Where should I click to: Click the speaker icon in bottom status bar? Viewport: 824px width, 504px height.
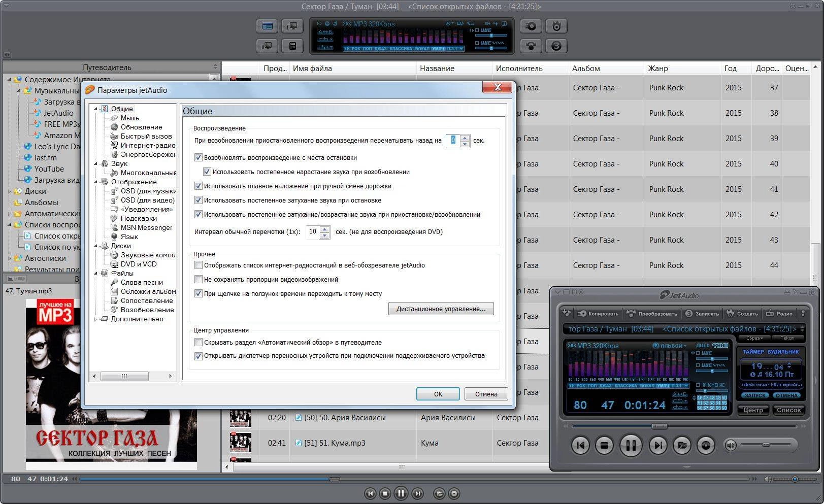(768, 479)
